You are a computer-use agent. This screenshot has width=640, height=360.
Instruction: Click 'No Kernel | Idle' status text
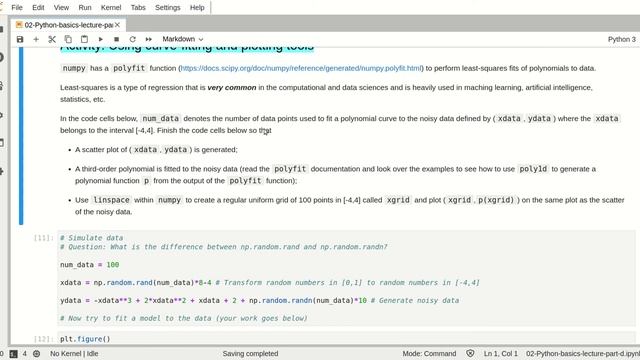[x=74, y=353]
